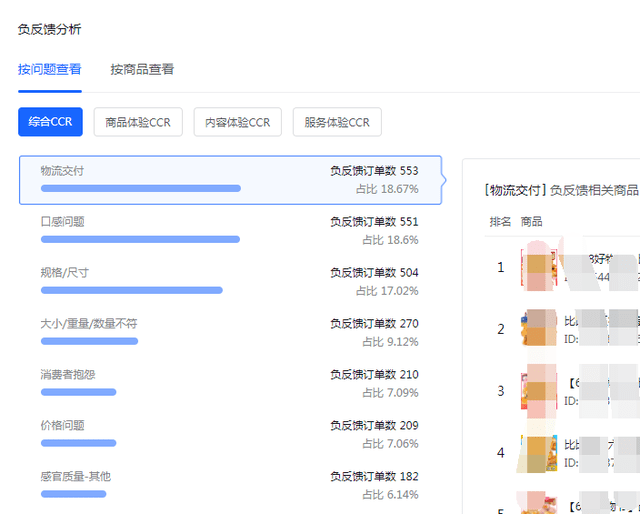Select the 商品体验CCR filter button
Image resolution: width=640 pixels, height=514 pixels.
click(138, 122)
